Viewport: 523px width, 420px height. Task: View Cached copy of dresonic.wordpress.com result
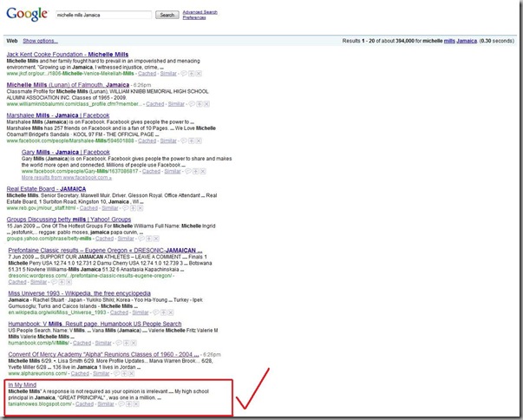click(17, 282)
